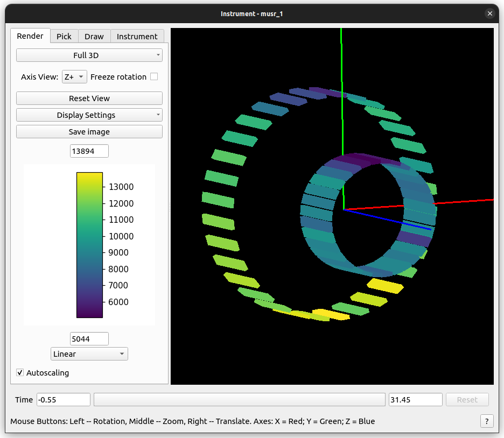This screenshot has width=504, height=438.
Task: Open the Display Settings dropdown menu
Action: (x=89, y=115)
